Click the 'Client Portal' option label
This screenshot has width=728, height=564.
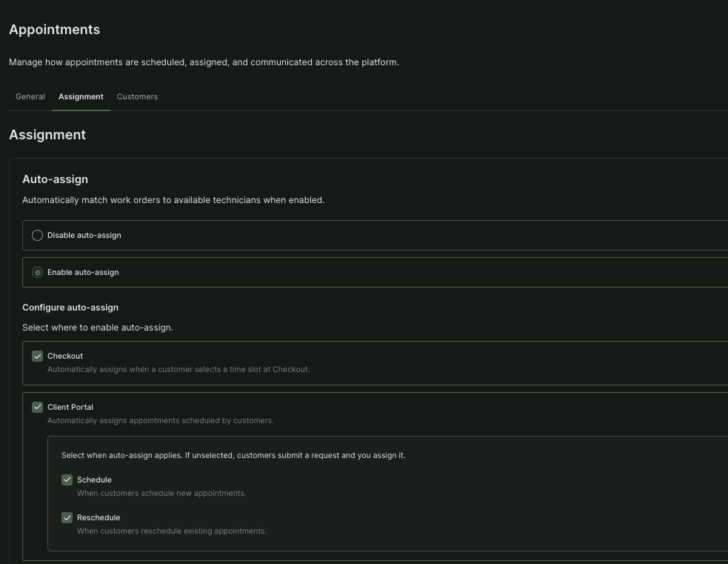tap(70, 407)
